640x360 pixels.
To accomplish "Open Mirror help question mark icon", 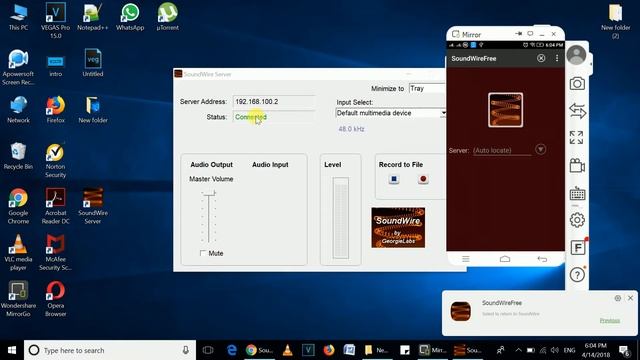I will coord(577,275).
